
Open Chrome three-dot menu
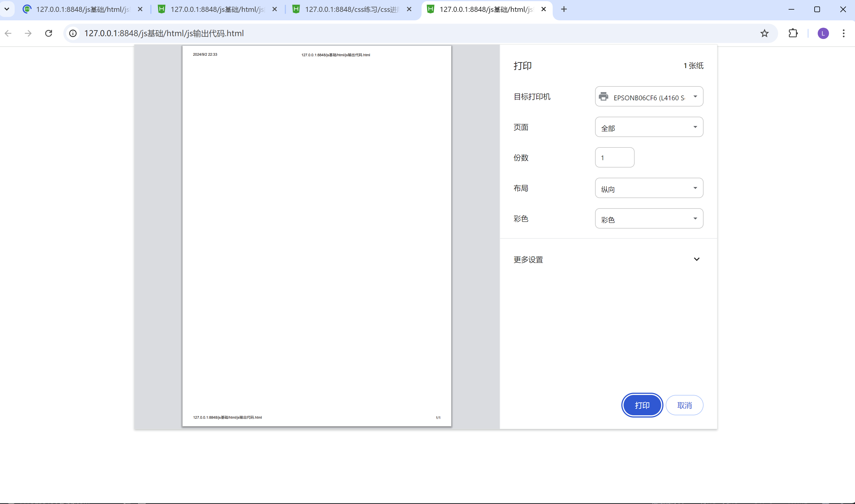[843, 33]
